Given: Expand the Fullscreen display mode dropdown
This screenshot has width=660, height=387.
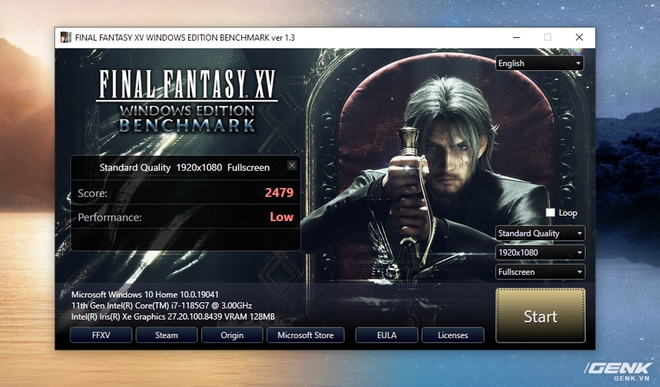Looking at the screenshot, I should [x=540, y=272].
